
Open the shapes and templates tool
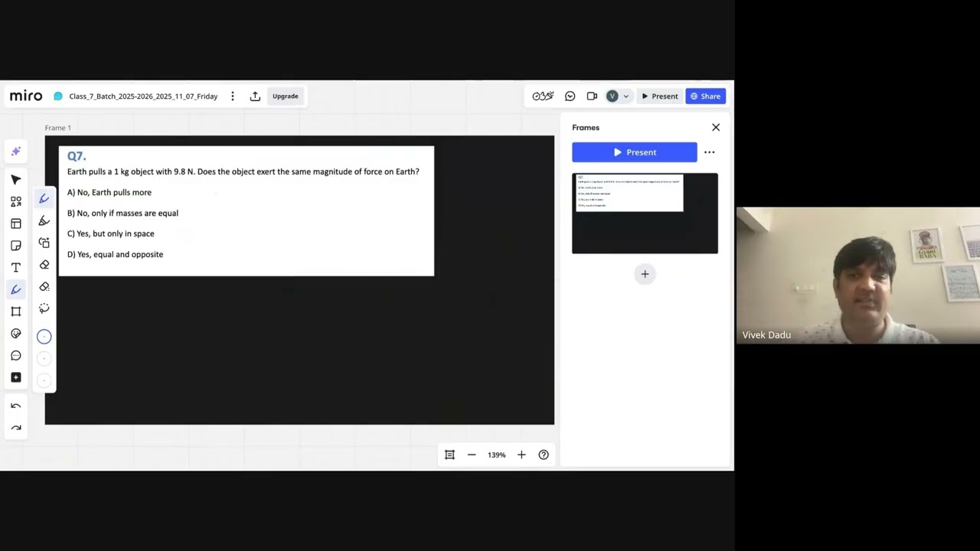tap(16, 201)
